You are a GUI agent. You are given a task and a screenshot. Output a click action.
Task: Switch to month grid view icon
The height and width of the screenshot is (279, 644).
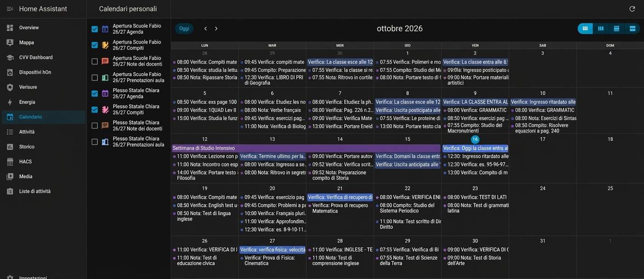(x=585, y=29)
